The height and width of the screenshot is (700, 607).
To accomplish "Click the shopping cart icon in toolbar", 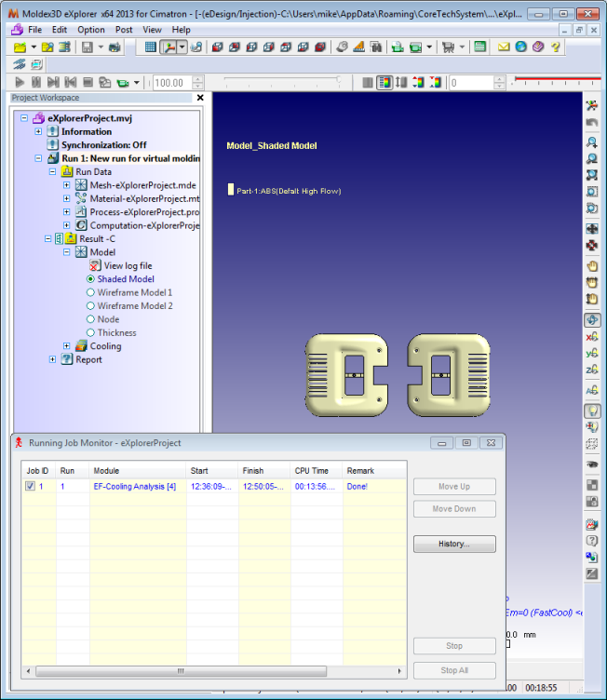I will coord(448,47).
